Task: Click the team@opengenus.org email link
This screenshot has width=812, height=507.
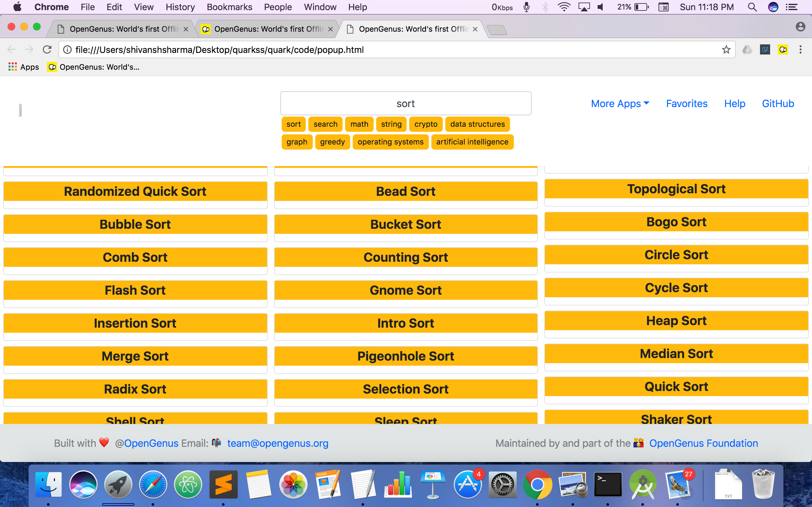Action: coord(278,443)
